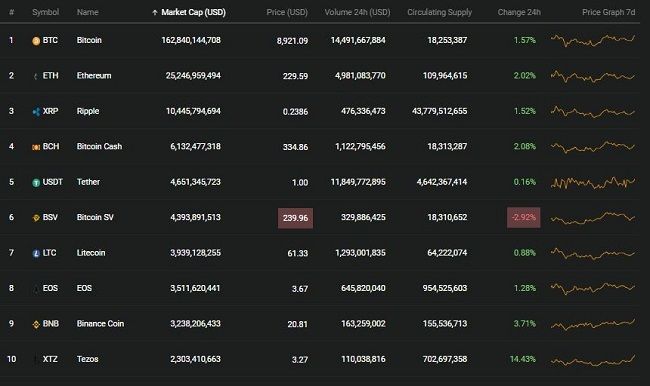The height and width of the screenshot is (386, 650).
Task: Click Bitcoin volume 14,491,667,884
Action: coord(358,40)
